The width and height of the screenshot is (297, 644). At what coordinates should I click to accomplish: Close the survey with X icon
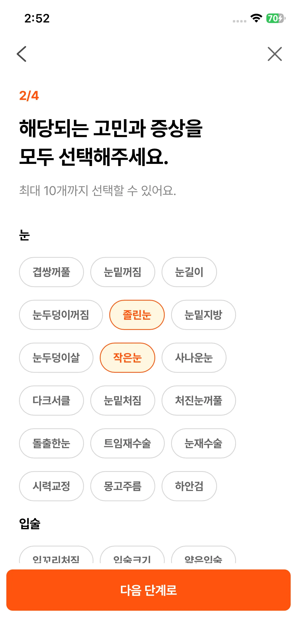tap(275, 54)
